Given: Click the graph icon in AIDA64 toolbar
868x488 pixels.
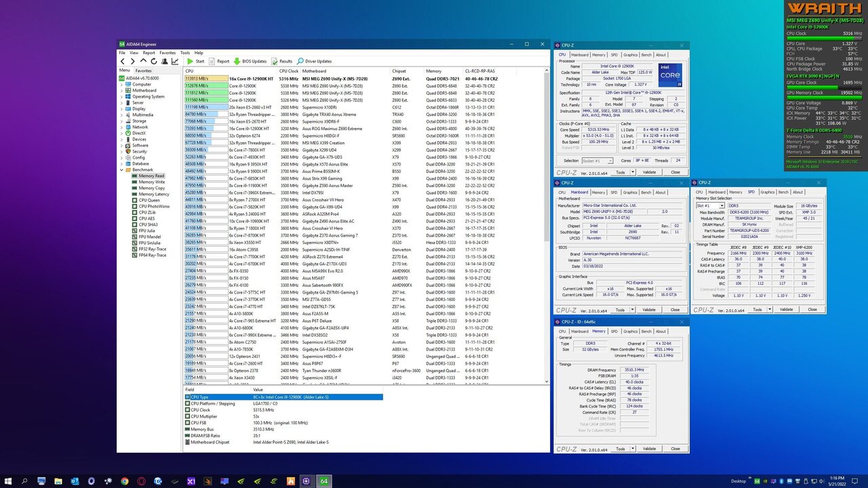Looking at the screenshot, I should pyautogui.click(x=175, y=61).
